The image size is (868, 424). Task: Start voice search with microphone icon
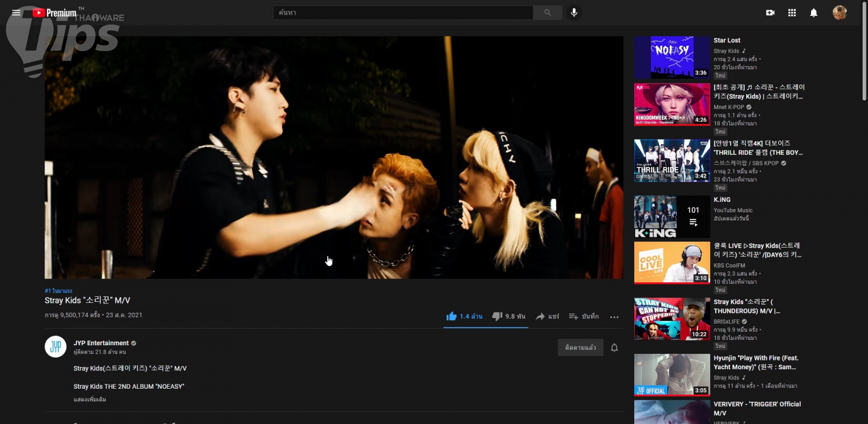574,12
